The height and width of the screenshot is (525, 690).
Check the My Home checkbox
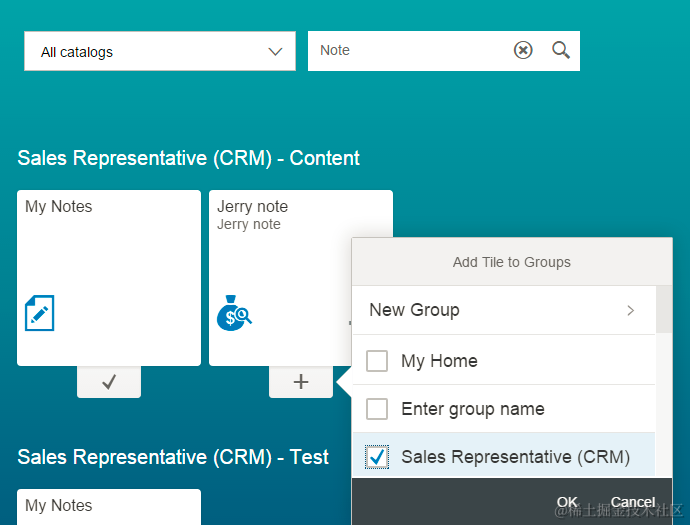tap(377, 361)
